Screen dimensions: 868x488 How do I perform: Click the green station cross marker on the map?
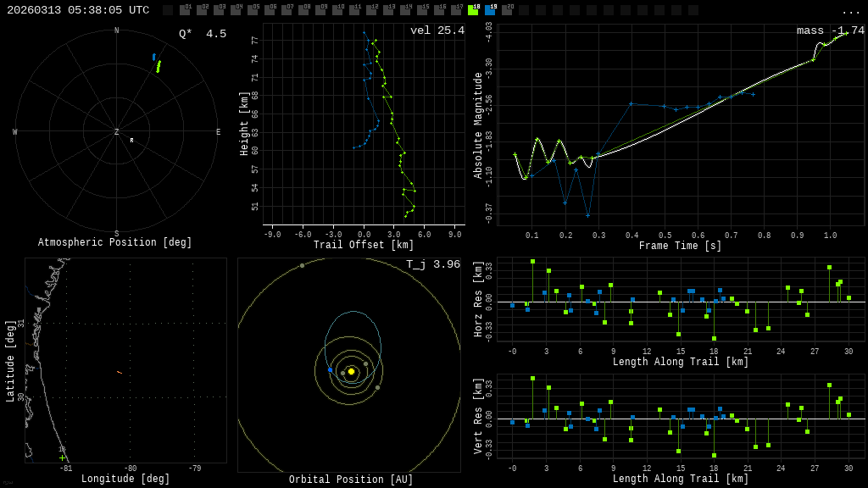click(x=62, y=457)
